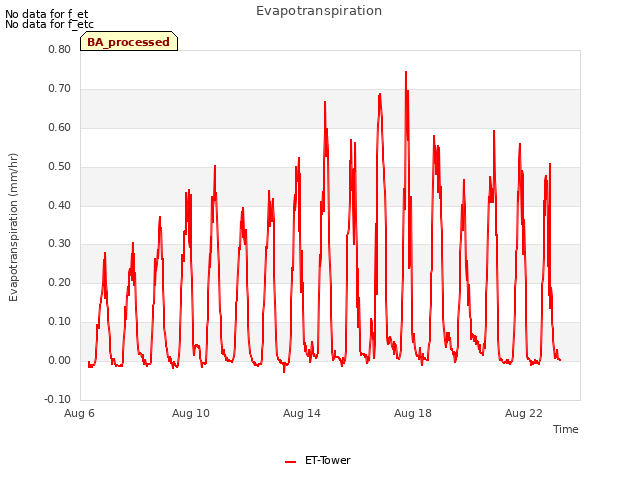
Task: Click the 0.70 y-axis tick label
Action: [x=59, y=88]
